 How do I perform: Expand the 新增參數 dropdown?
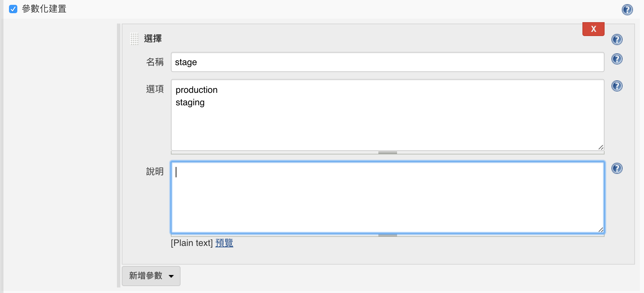click(151, 276)
